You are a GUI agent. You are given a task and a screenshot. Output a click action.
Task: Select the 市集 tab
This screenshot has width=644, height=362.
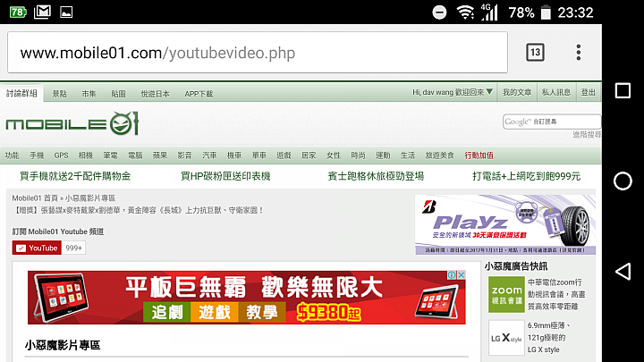(x=89, y=94)
